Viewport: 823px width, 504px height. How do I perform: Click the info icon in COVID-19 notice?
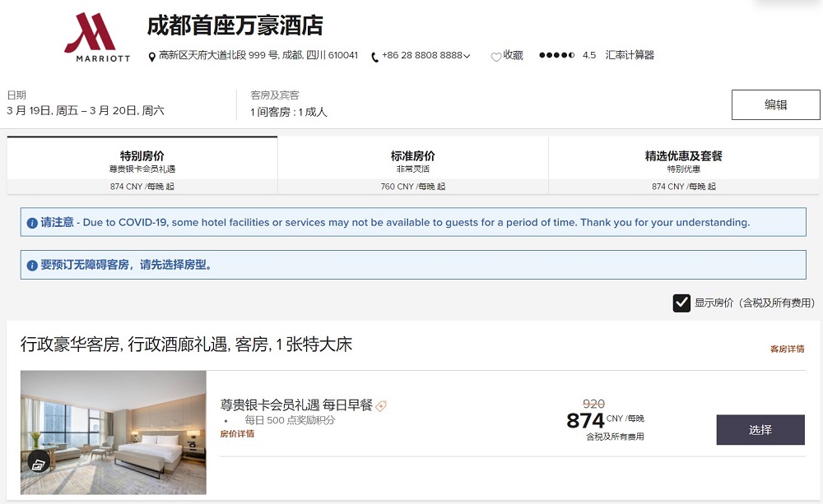[32, 223]
